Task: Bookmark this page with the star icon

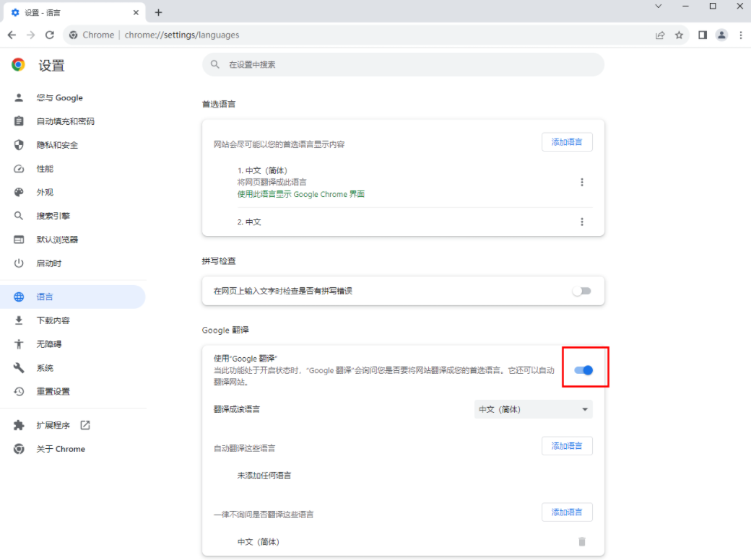Action: 680,35
